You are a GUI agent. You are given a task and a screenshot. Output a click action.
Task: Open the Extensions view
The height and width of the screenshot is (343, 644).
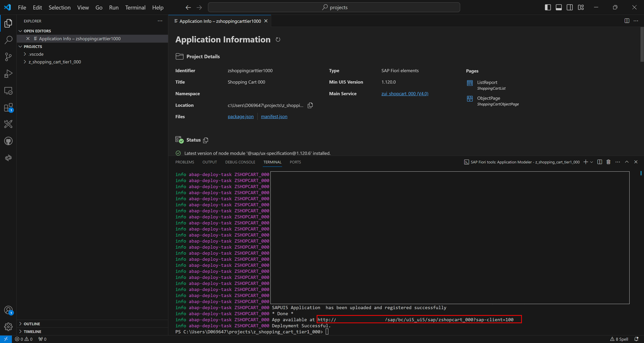(x=8, y=108)
